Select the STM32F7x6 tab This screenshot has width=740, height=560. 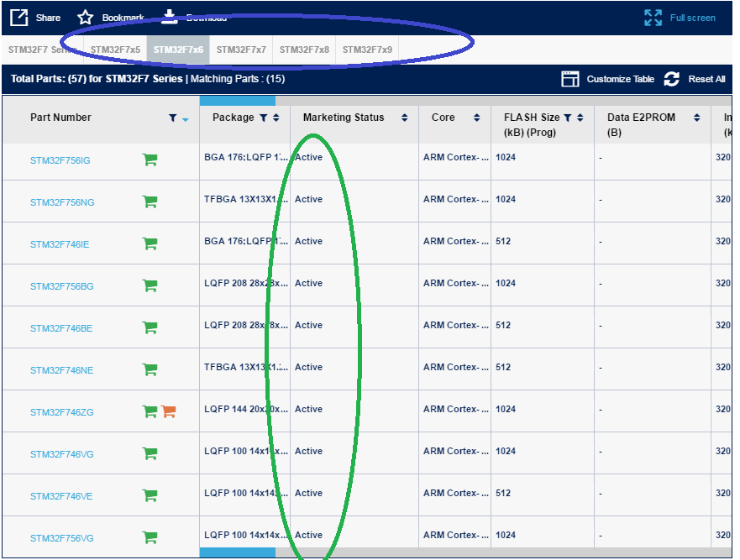[x=178, y=50]
